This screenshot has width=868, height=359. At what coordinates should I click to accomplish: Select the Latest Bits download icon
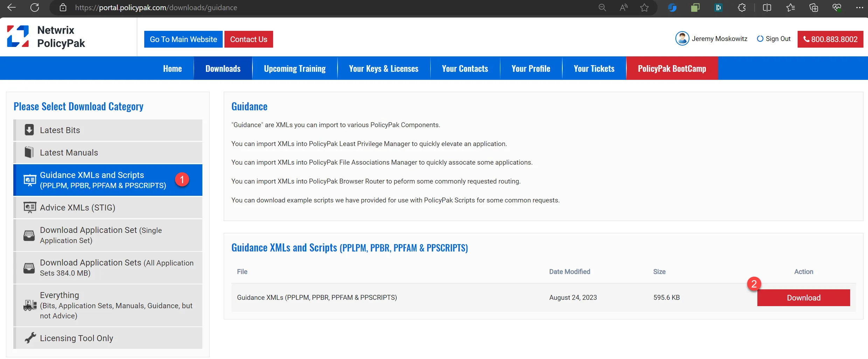tap(29, 130)
